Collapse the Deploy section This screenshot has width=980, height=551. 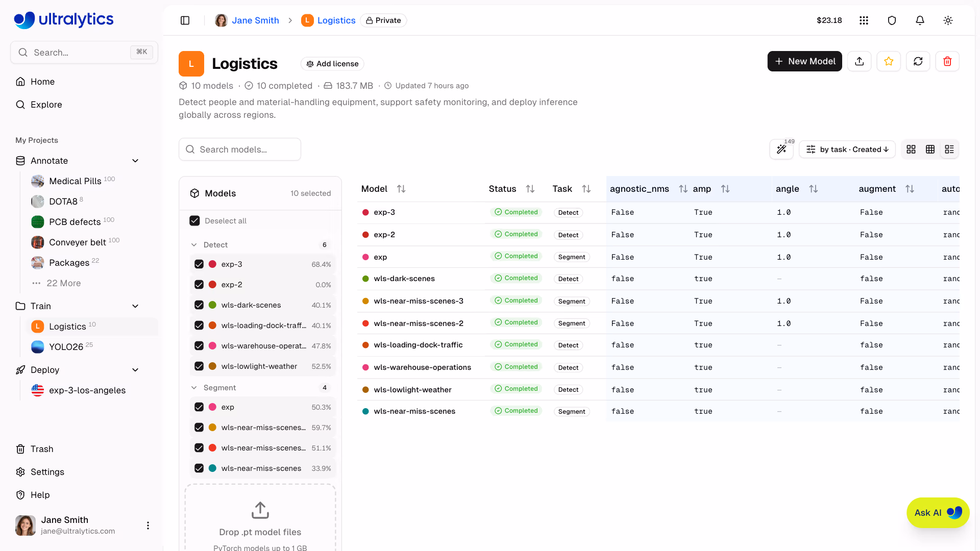(x=135, y=370)
